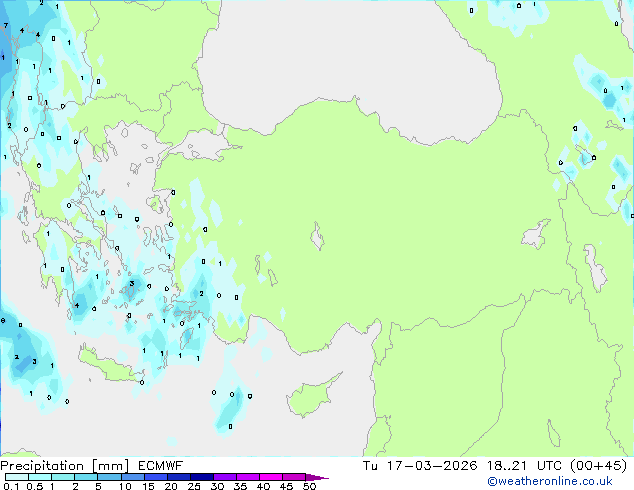Click the "[mm]" unit label
Image resolution: width=634 pixels, height=490 pixels.
click(110, 466)
